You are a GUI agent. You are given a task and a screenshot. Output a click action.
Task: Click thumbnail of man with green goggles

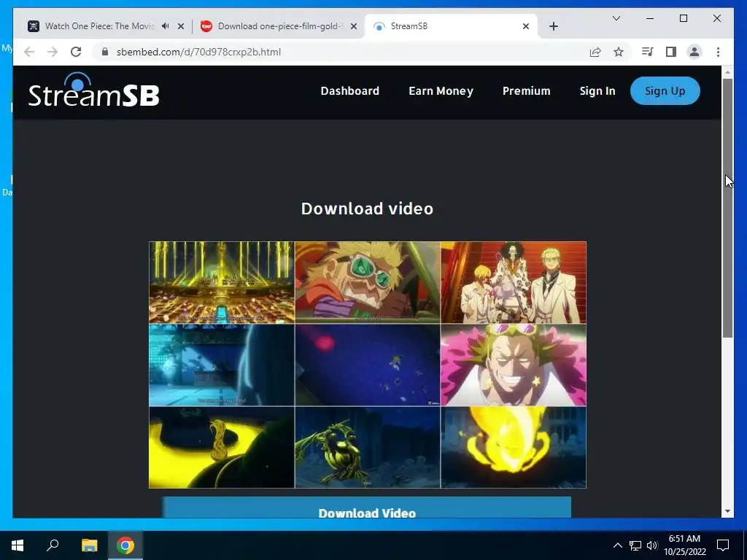[368, 282]
